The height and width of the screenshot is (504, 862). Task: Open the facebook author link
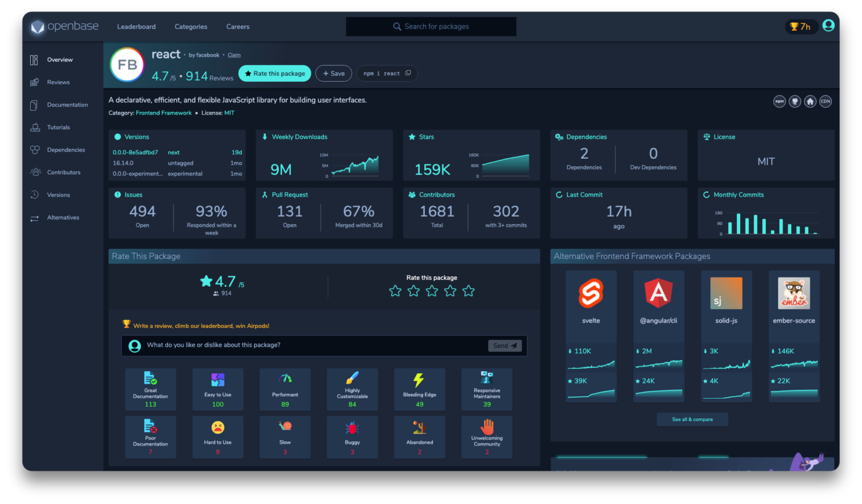coord(207,55)
